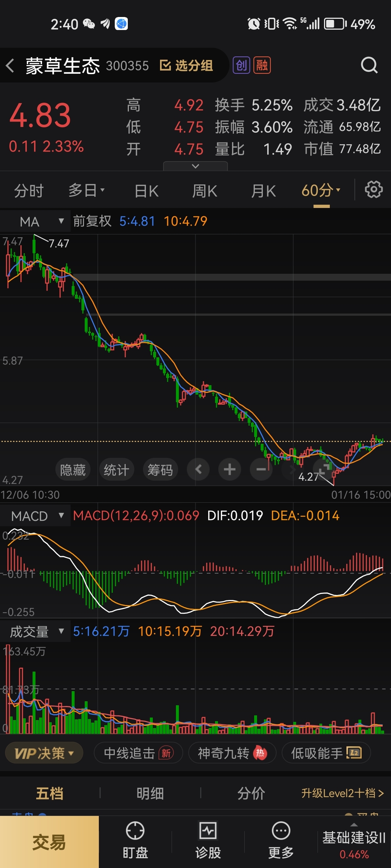
Task: Open the MA indicator dropdown
Action: [35, 221]
